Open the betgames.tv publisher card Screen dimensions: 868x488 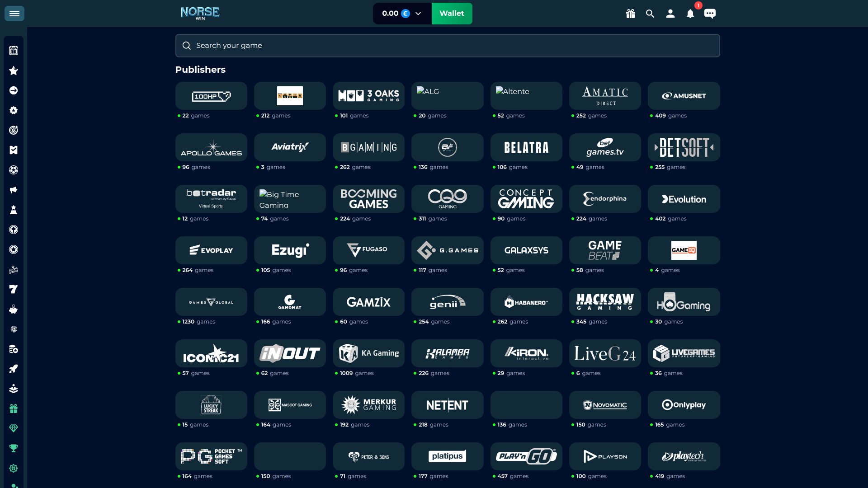pyautogui.click(x=605, y=147)
